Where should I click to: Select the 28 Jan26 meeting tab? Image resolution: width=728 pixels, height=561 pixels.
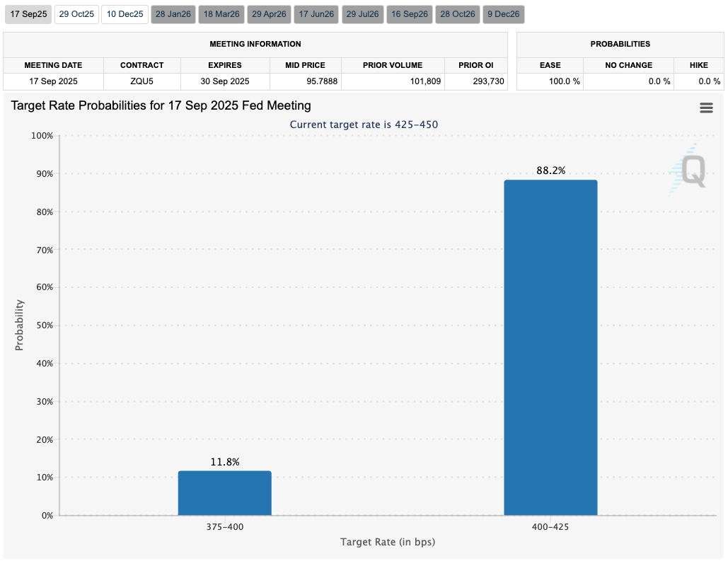[173, 14]
